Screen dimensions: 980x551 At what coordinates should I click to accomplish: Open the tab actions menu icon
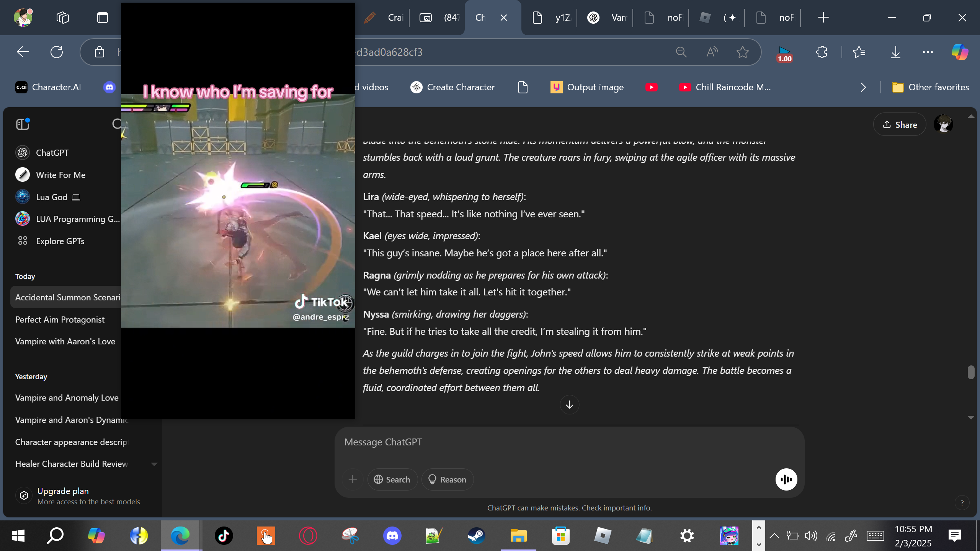[x=102, y=18]
